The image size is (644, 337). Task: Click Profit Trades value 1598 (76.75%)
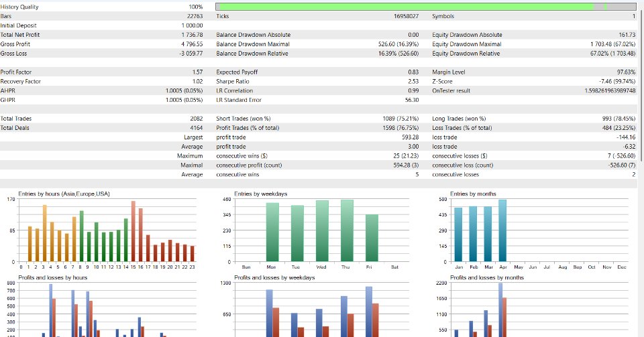[x=400, y=128]
